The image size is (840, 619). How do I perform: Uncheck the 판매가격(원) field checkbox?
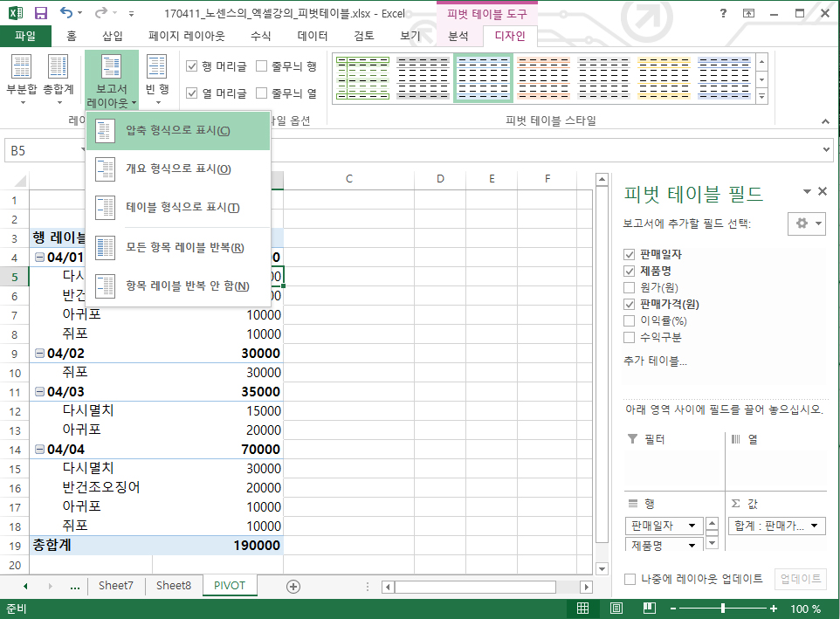click(x=630, y=304)
